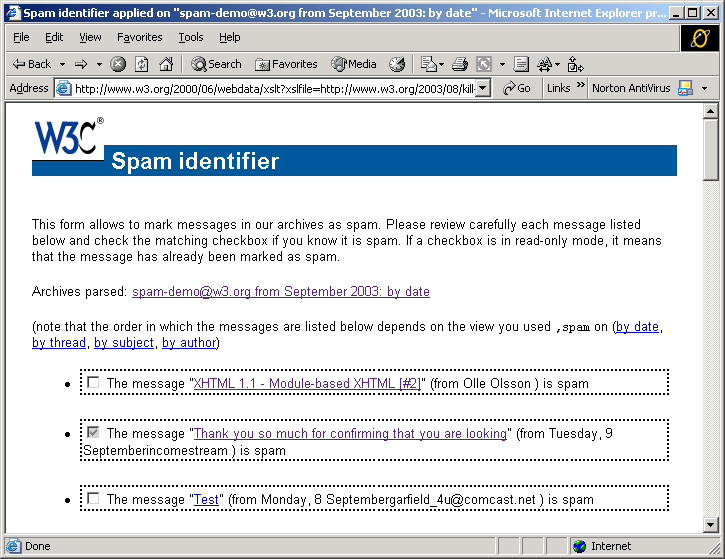Expand the Links toolbar chevron
The height and width of the screenshot is (559, 725).
pyautogui.click(x=581, y=85)
